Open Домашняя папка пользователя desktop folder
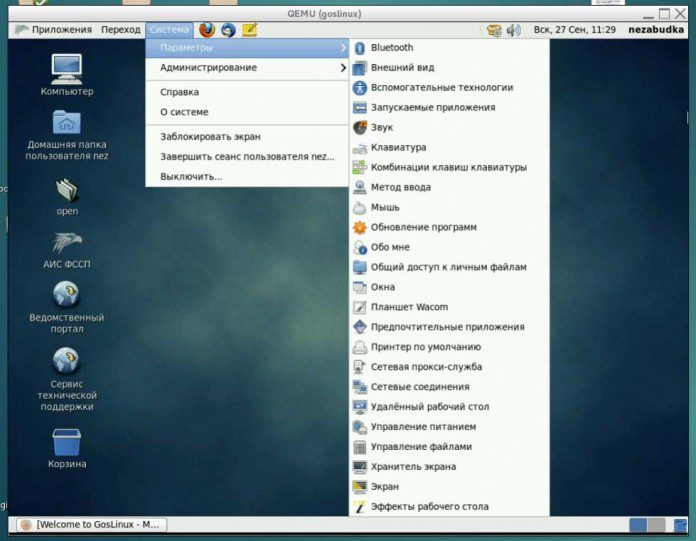The height and width of the screenshot is (541, 696). click(67, 134)
